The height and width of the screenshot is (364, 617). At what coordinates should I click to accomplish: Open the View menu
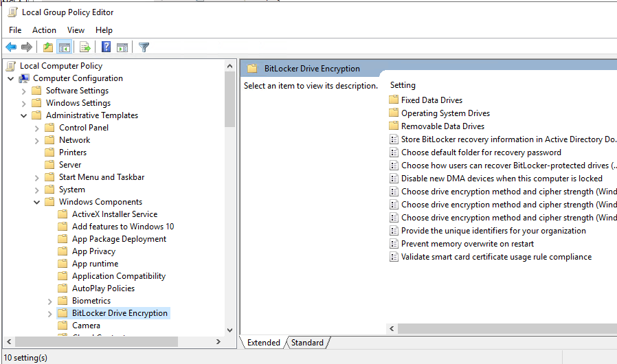click(76, 30)
